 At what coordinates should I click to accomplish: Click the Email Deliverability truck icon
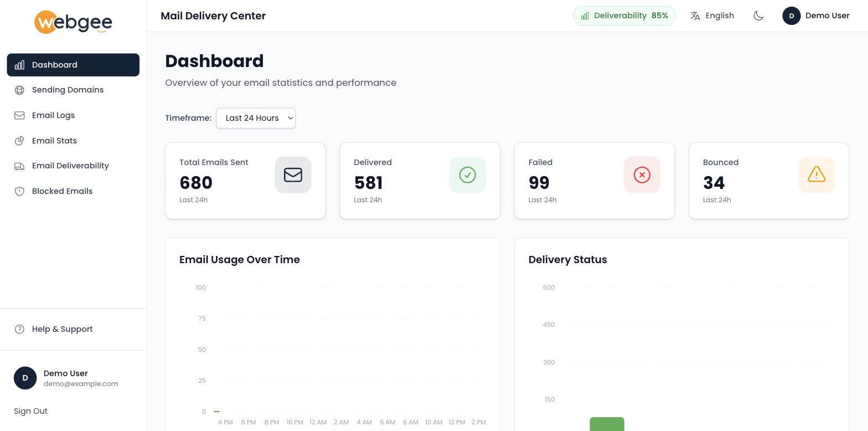(x=19, y=166)
